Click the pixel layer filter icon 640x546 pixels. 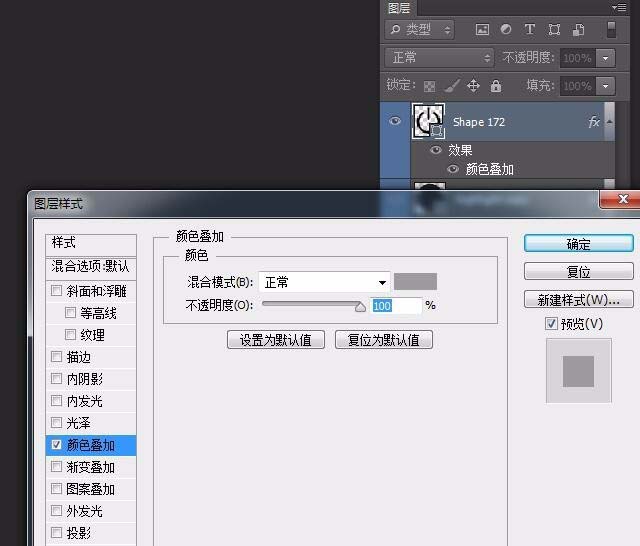pos(482,30)
